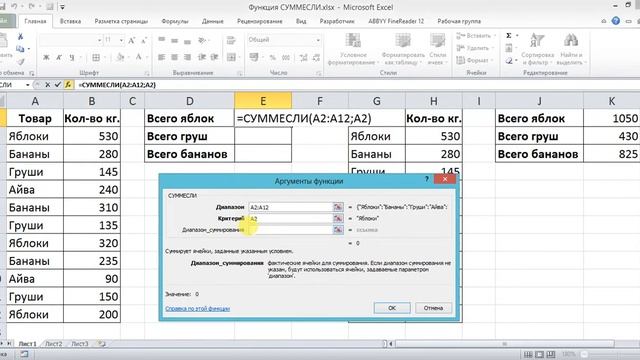This screenshot has height=360, width=640.
Task: Click the Wrap text icon
Action: point(231,40)
